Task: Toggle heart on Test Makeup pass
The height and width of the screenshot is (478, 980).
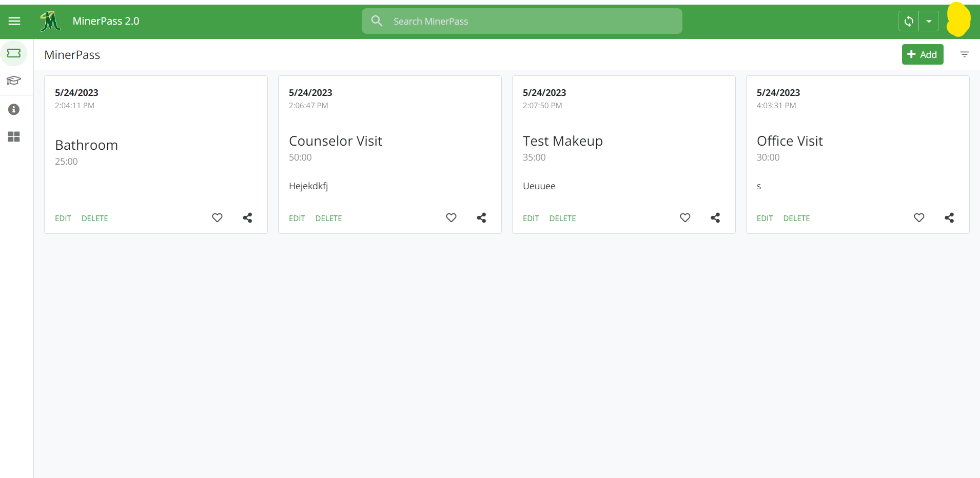Action: click(685, 218)
